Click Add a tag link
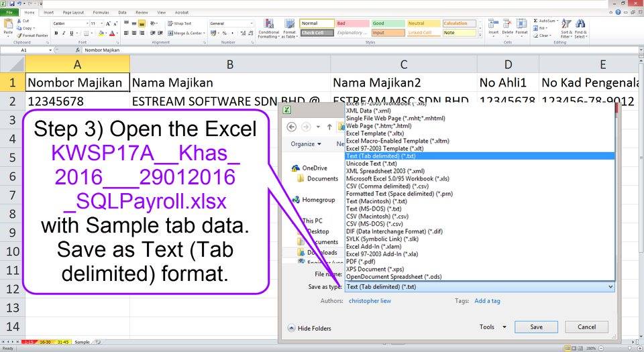This screenshot has height=352, width=644. pyautogui.click(x=487, y=301)
